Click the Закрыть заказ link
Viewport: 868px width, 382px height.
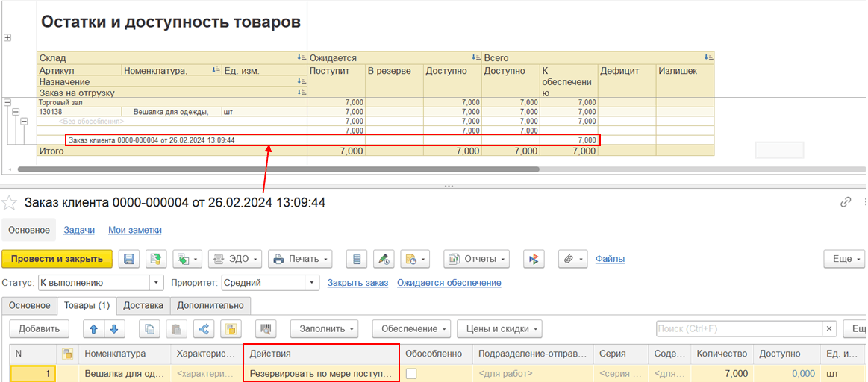tap(357, 283)
